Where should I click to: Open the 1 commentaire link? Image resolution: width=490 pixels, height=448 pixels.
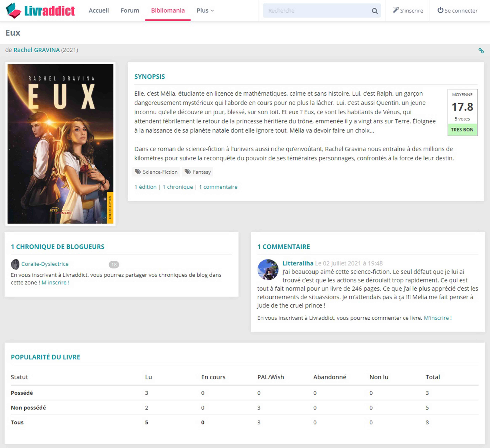pyautogui.click(x=218, y=187)
